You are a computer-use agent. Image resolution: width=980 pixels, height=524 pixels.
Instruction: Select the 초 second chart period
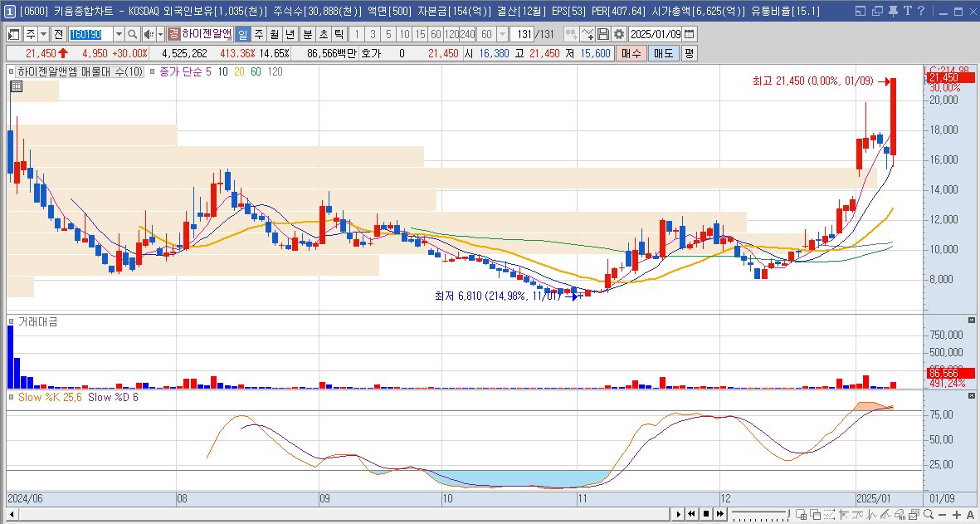[324, 34]
